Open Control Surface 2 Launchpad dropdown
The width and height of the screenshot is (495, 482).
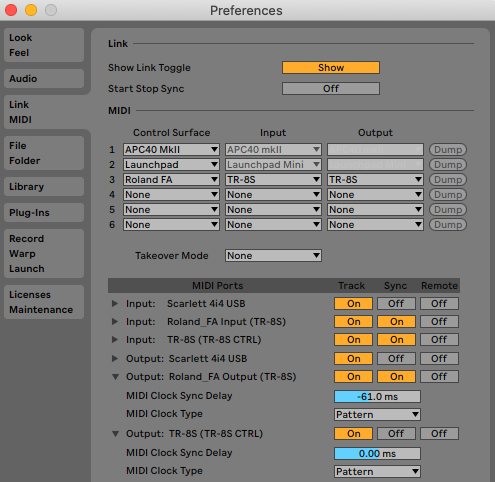(171, 165)
